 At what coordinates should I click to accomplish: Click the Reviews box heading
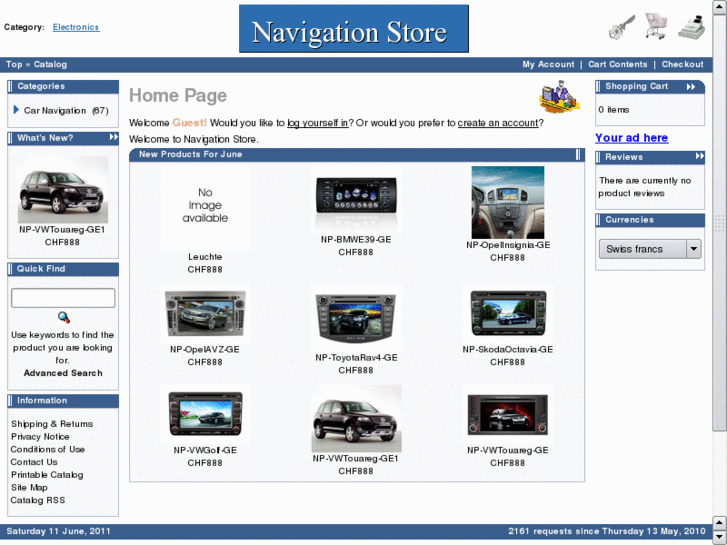624,157
